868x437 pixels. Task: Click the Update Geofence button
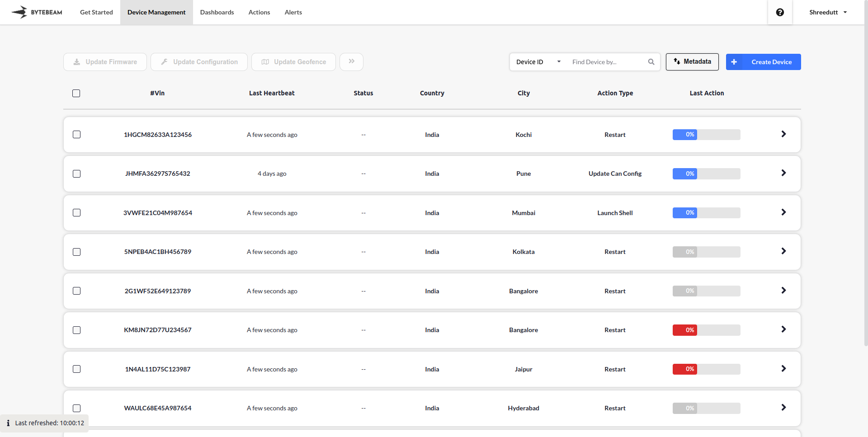[x=293, y=62]
